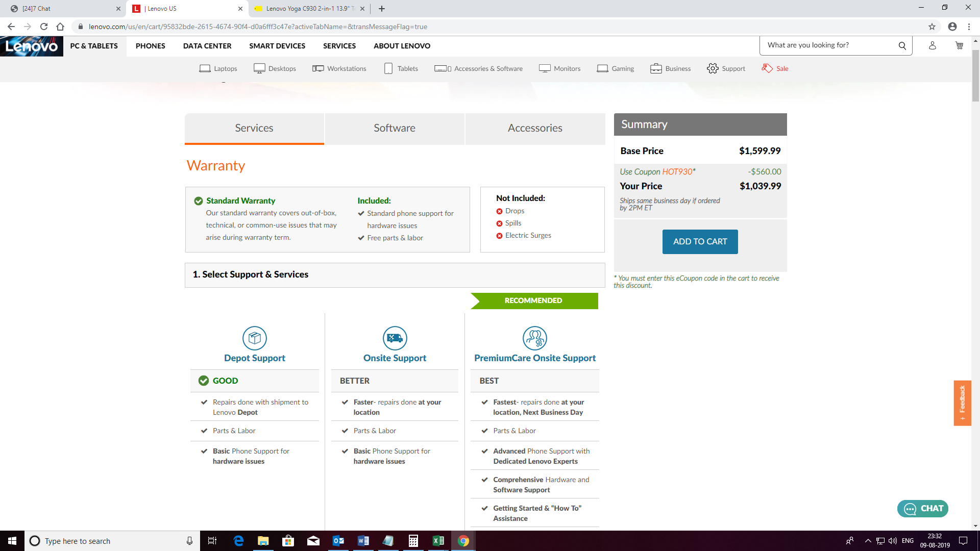This screenshot has width=980, height=551.
Task: Click the ADD TO CART button
Action: [700, 241]
